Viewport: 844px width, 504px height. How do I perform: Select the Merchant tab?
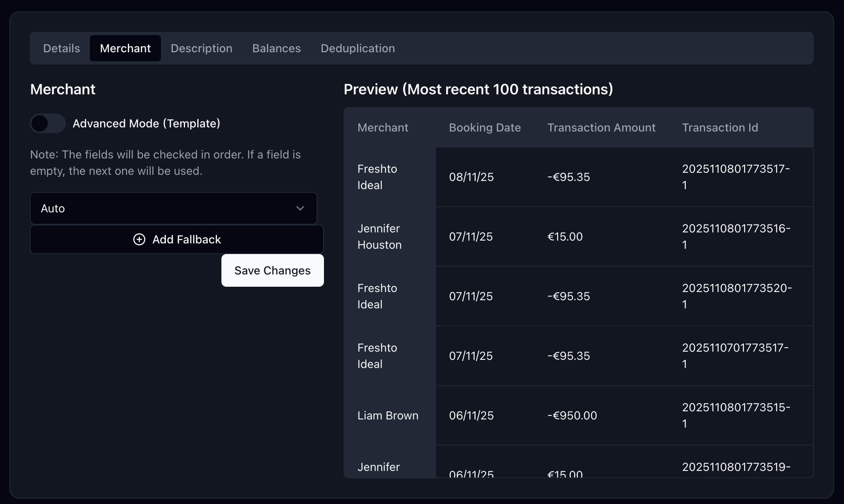click(x=125, y=48)
